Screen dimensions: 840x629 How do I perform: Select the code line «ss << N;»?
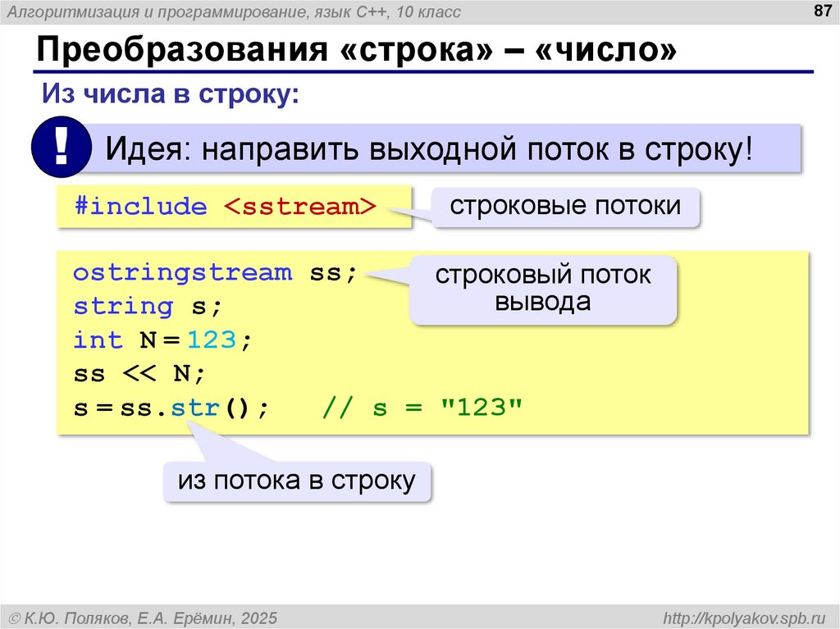[x=139, y=373]
